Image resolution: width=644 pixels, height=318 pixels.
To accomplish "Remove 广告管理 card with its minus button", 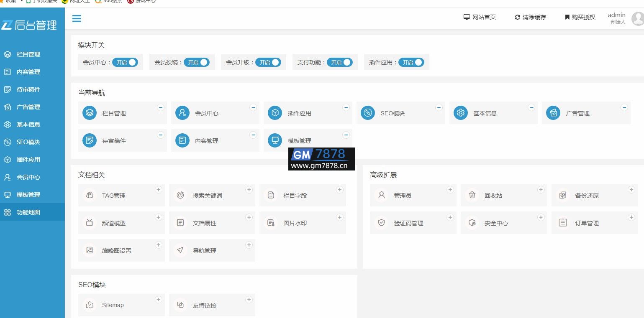I will [x=624, y=107].
